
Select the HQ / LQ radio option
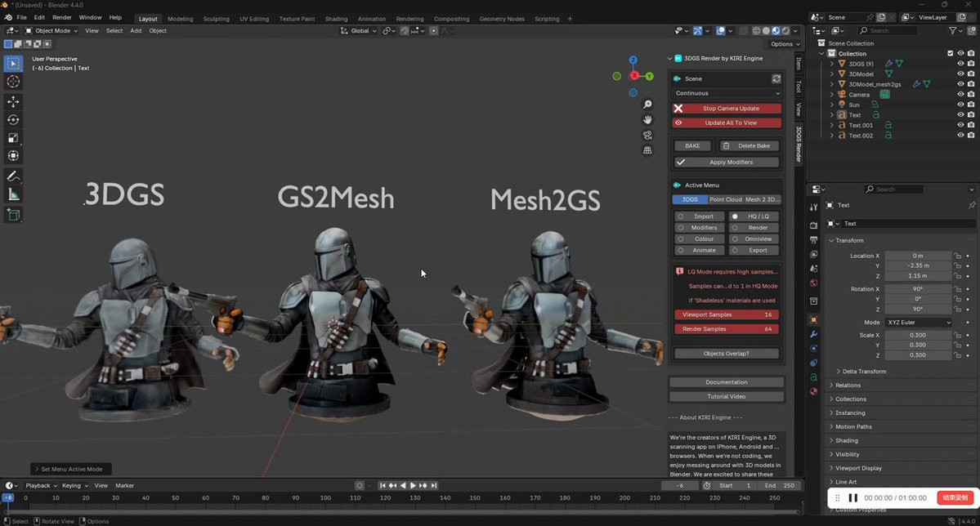pyautogui.click(x=754, y=216)
